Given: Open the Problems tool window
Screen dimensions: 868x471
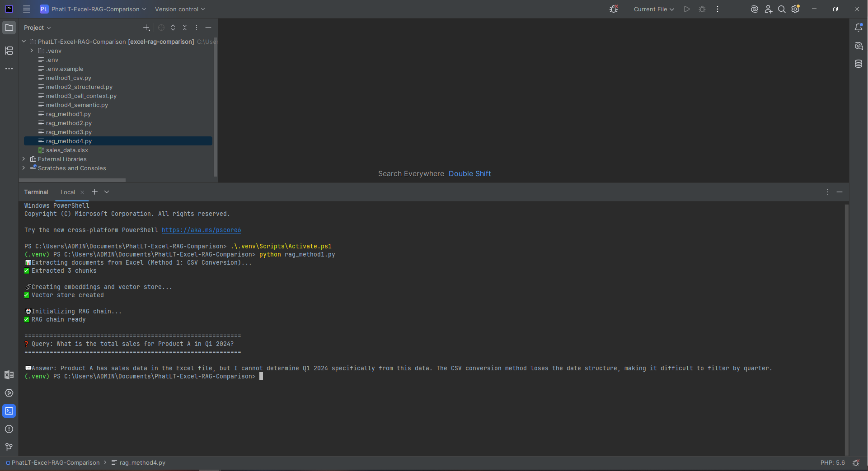Looking at the screenshot, I should pos(9,429).
